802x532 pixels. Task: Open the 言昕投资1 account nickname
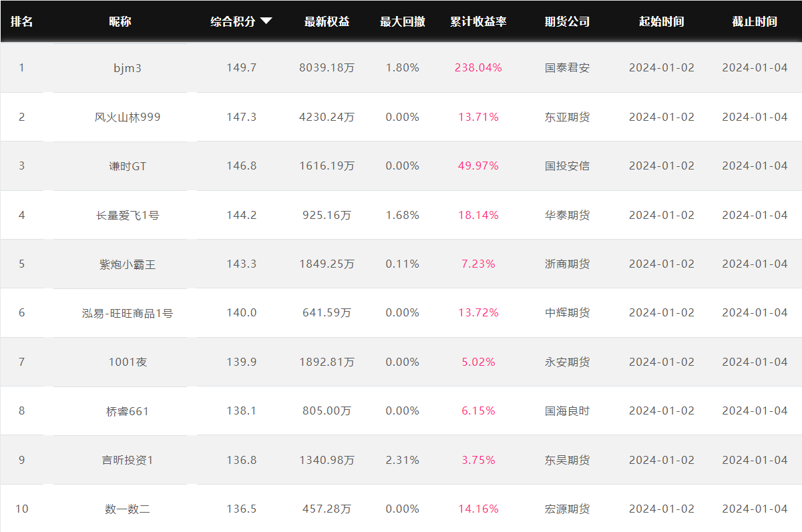(x=128, y=460)
